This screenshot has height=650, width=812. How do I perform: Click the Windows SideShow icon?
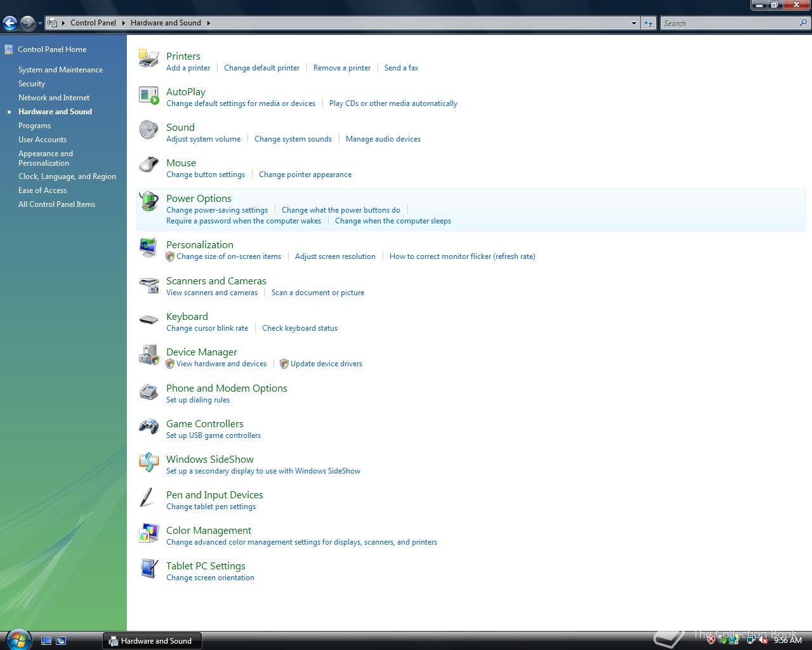coord(148,462)
